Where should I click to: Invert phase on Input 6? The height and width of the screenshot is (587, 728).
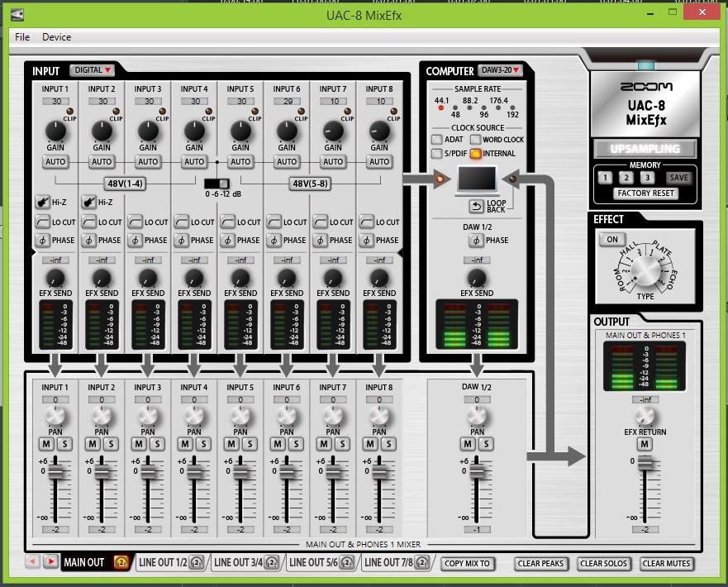[x=274, y=240]
